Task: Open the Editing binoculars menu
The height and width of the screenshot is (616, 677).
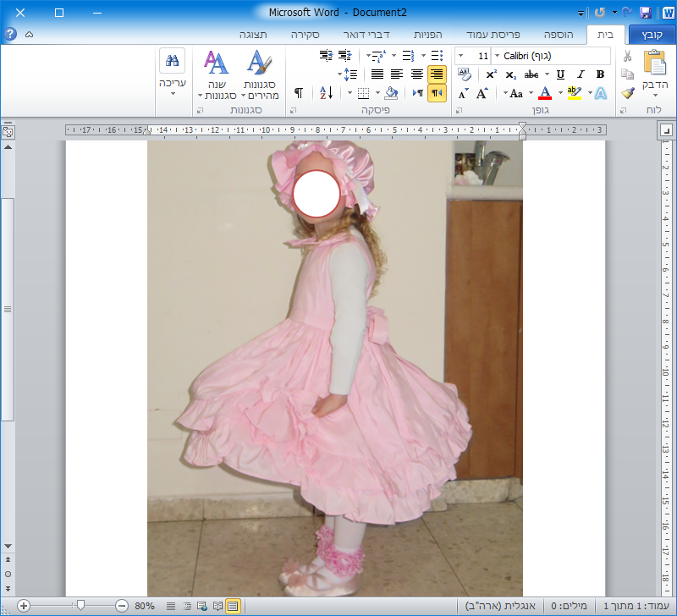Action: coord(173,72)
